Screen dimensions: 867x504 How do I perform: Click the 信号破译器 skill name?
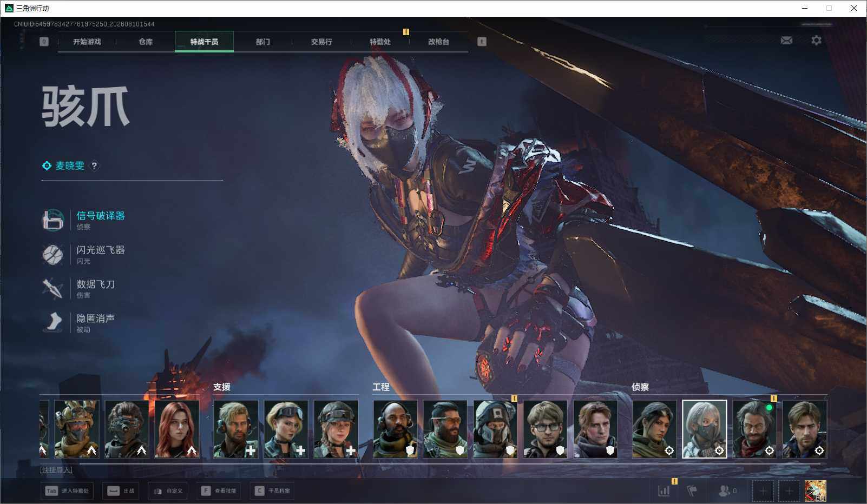tap(101, 216)
